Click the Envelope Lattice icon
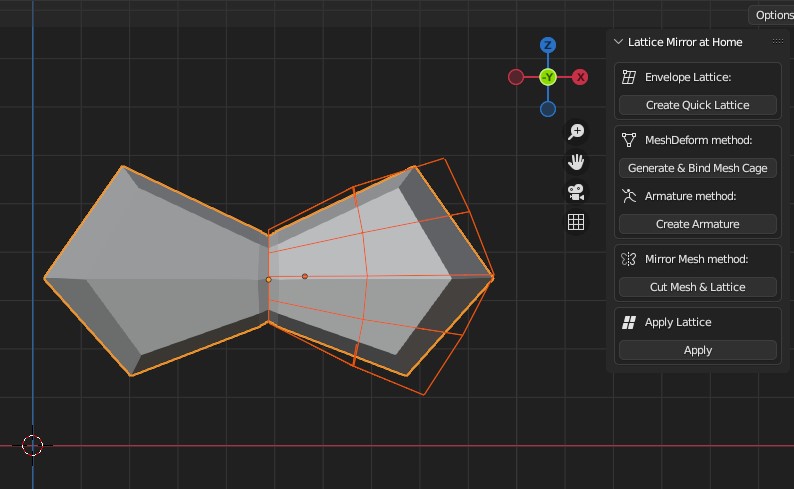 629,77
